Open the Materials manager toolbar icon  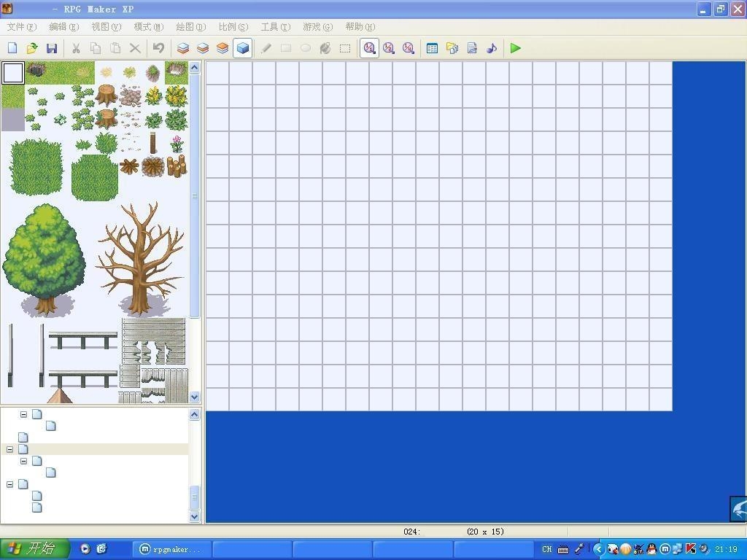click(x=452, y=48)
